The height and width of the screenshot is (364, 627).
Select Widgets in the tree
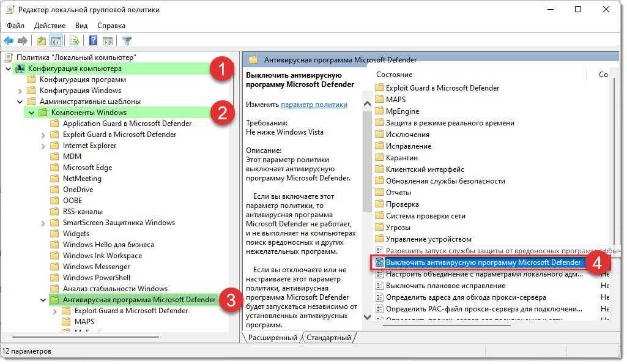(x=76, y=234)
